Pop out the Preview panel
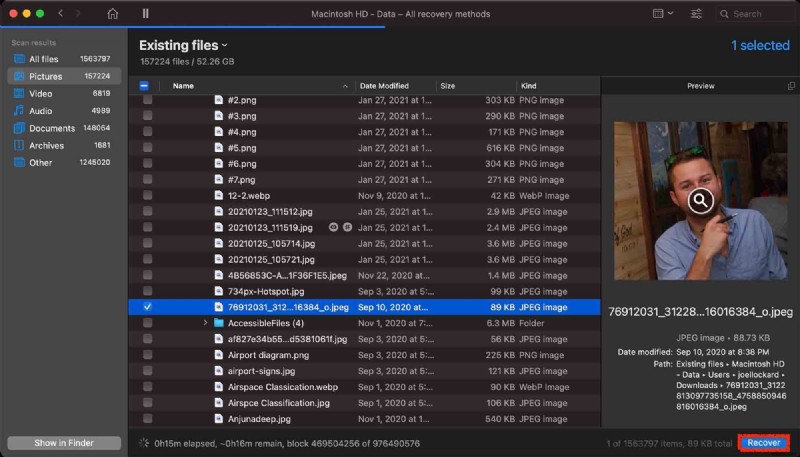This screenshot has height=457, width=800. (791, 86)
